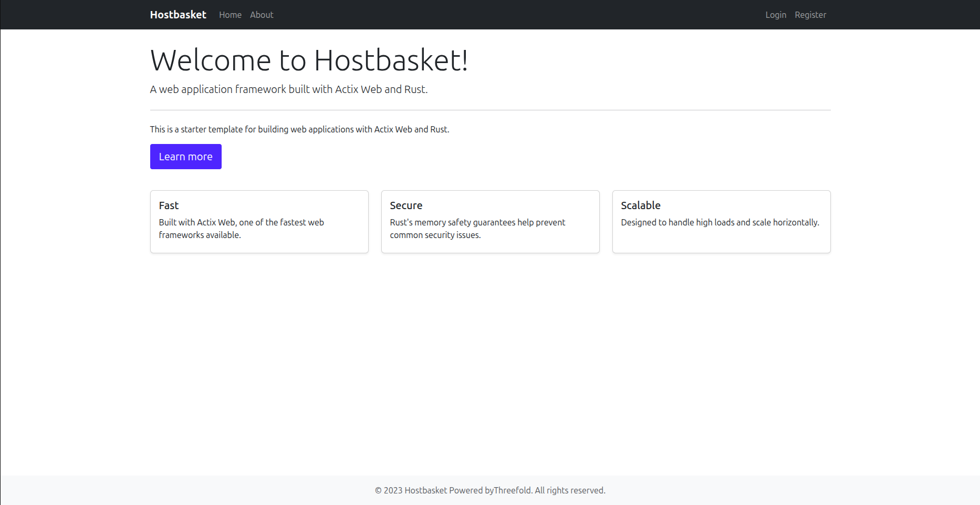Click the horizontal divider under the subtitle
Screen dimensions: 980x505
(x=490, y=110)
